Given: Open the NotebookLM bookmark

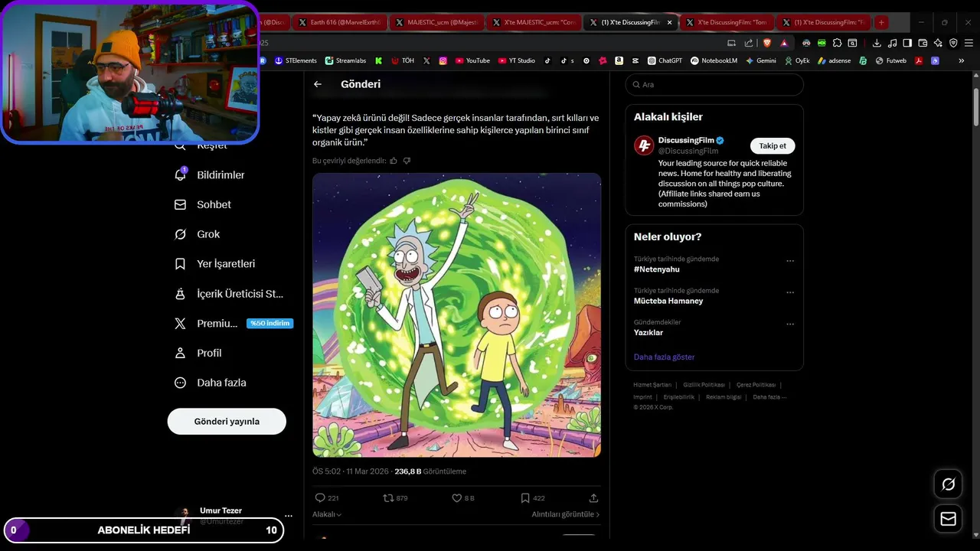Looking at the screenshot, I should [714, 60].
